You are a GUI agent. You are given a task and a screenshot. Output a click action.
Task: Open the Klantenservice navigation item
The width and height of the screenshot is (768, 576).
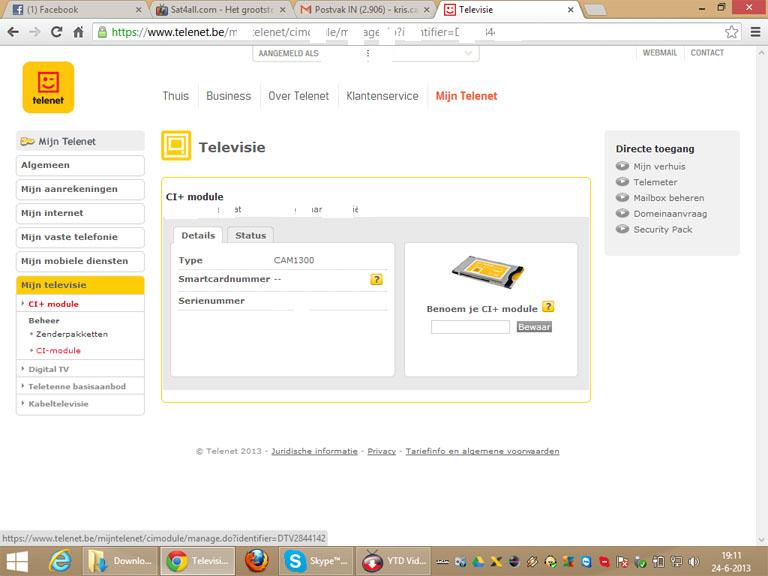[x=382, y=96]
